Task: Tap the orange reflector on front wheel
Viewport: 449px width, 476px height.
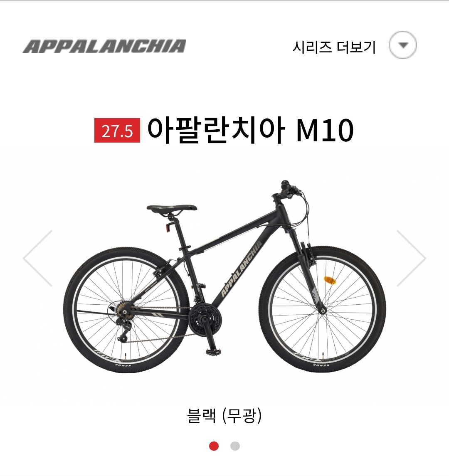Action: [330, 280]
